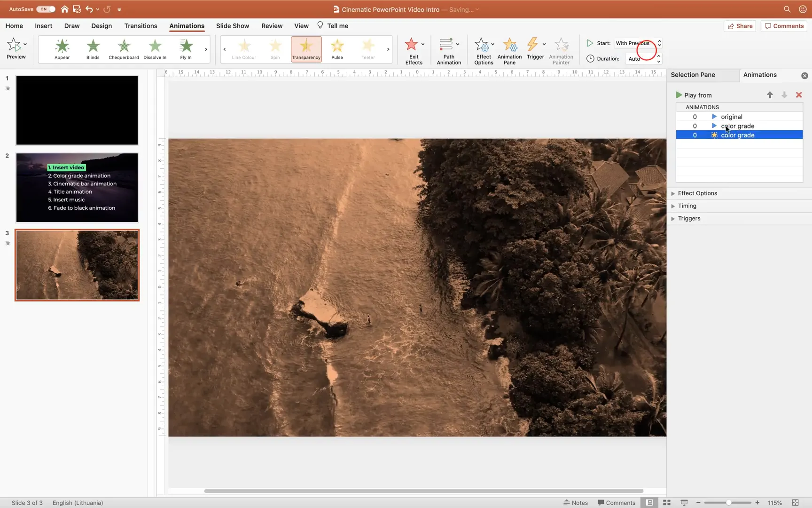Select the Appear animation effect
This screenshot has height=508, width=812.
pos(62,49)
